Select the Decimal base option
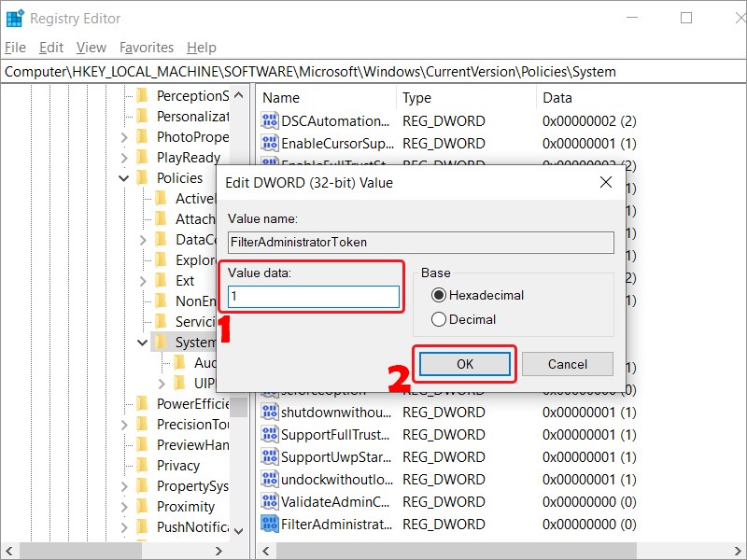The height and width of the screenshot is (560, 747). pos(439,319)
